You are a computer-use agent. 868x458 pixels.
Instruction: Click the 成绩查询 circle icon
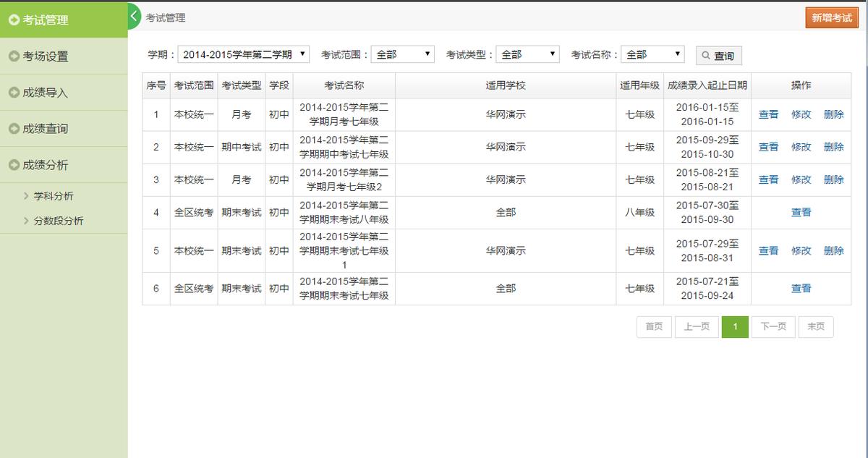tap(14, 128)
